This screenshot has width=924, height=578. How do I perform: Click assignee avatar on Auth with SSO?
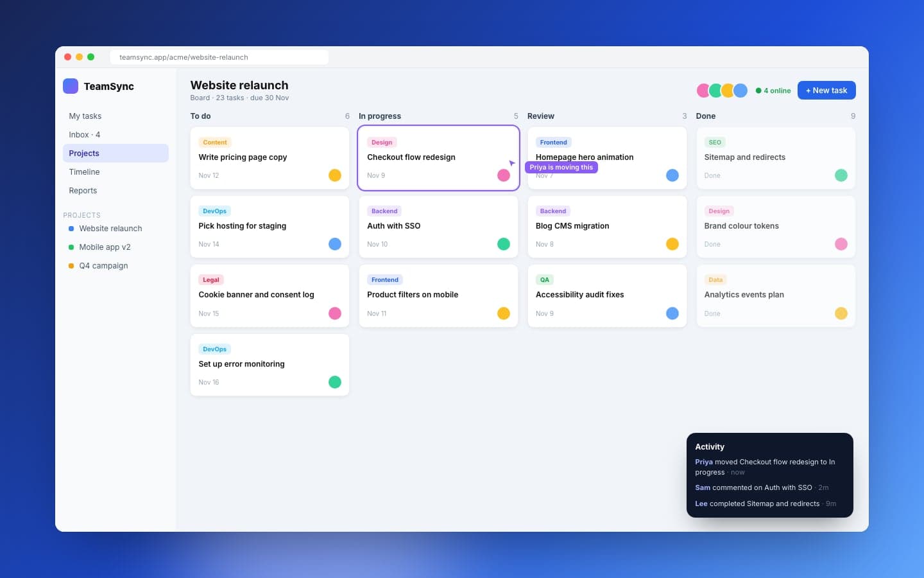504,244
